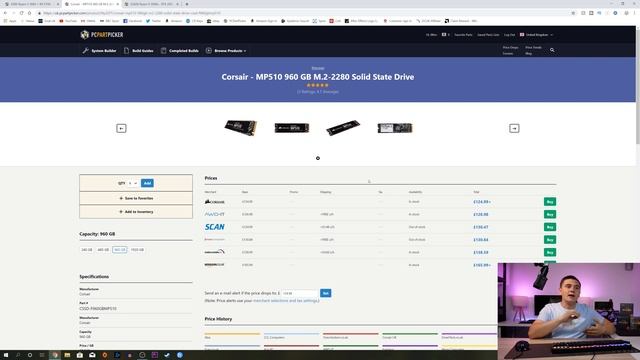
Task: Click Buy button in the SCAN row
Action: pyautogui.click(x=550, y=227)
